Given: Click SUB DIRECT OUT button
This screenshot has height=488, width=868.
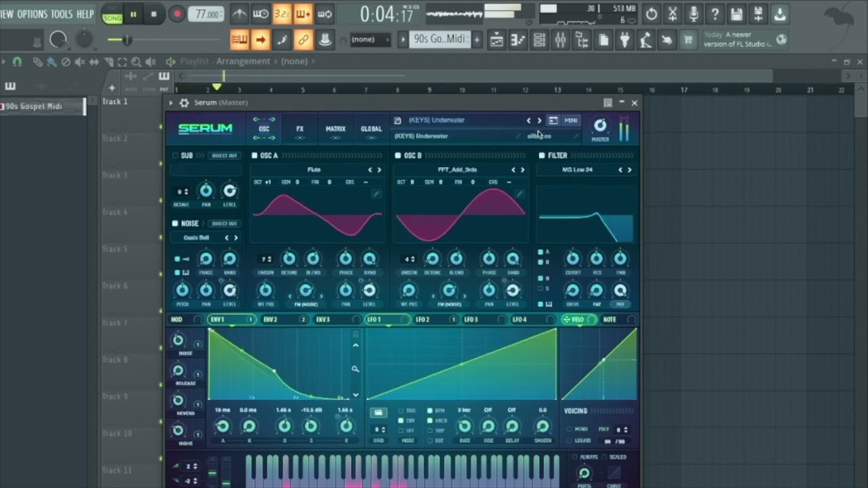Looking at the screenshot, I should click(224, 156).
